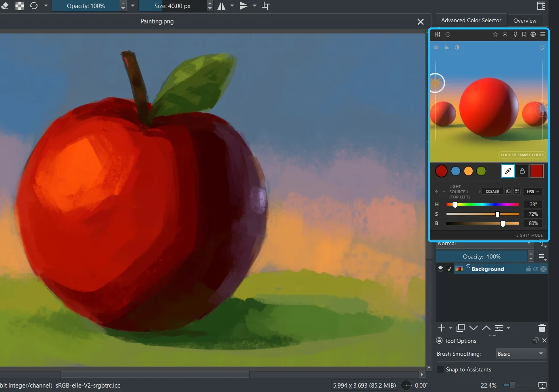Select the Painting.png document tab
Viewport: 559px width, 392px height.
tap(157, 21)
